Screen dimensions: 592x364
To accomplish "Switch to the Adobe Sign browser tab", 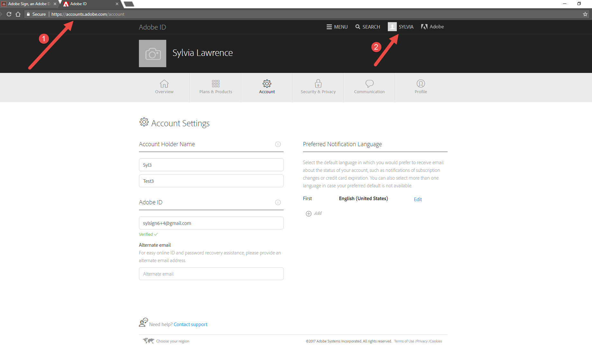I will point(29,4).
